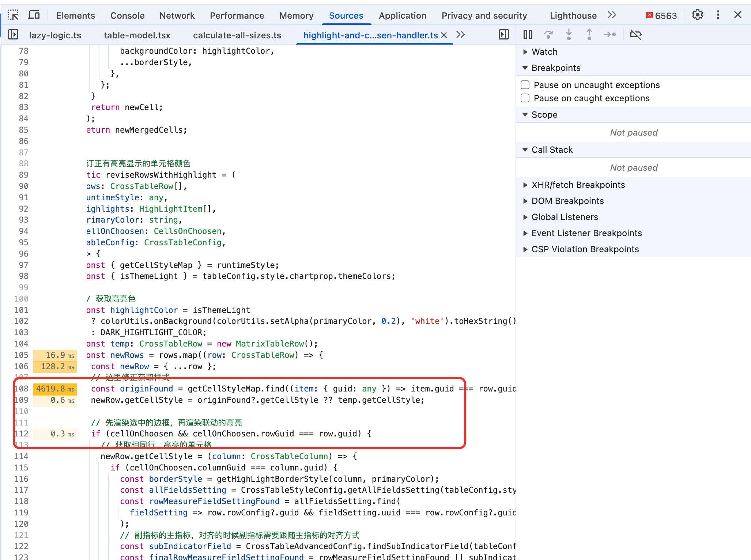
Task: Click the pause script execution button
Action: point(528,35)
